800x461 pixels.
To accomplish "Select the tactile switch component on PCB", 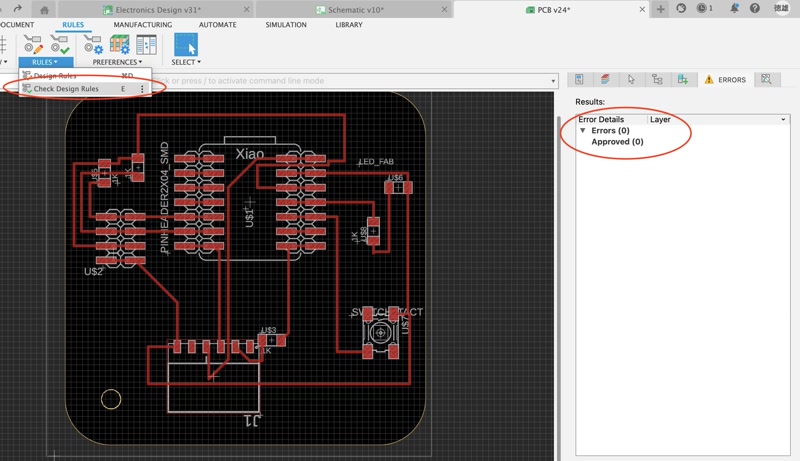I will tap(381, 333).
